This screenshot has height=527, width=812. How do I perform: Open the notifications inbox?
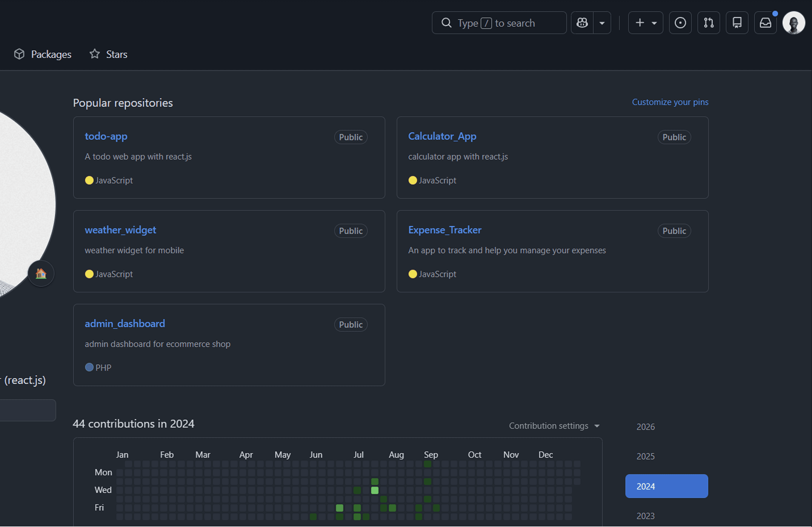(x=765, y=22)
